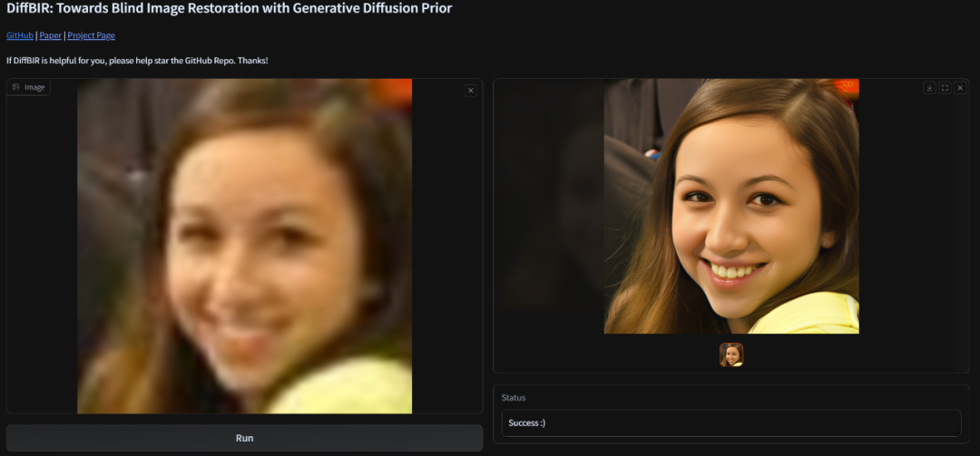
Task: Click inside the Status text field
Action: pyautogui.click(x=730, y=423)
